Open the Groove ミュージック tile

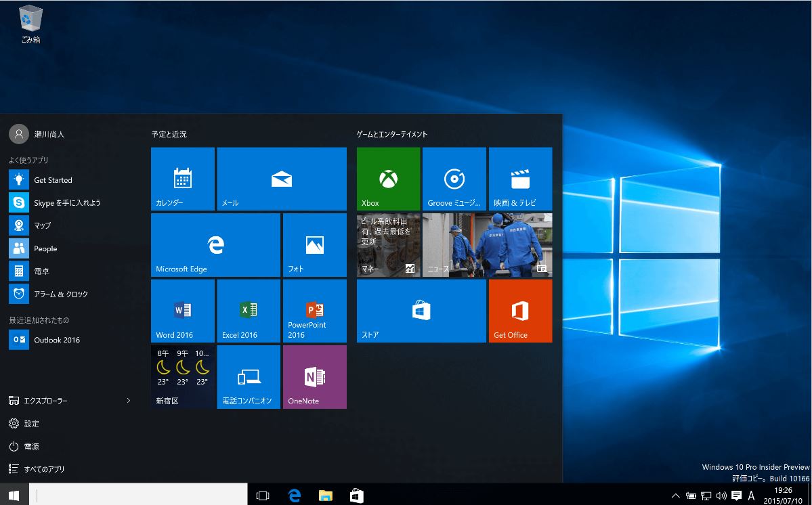(454, 179)
